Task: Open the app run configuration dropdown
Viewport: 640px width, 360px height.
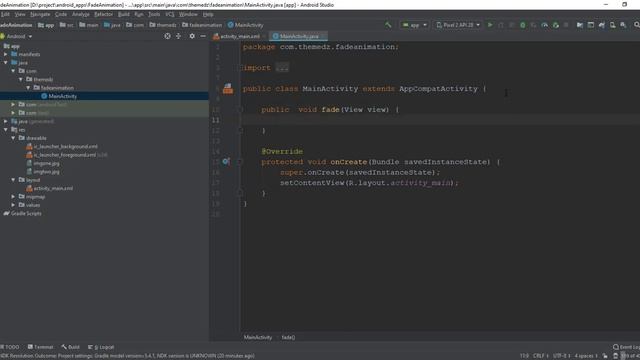Action: coord(414,25)
